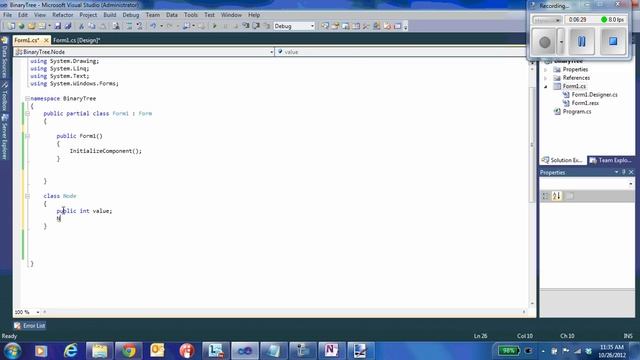
Task: Click the round Record button
Action: pyautogui.click(x=544, y=42)
